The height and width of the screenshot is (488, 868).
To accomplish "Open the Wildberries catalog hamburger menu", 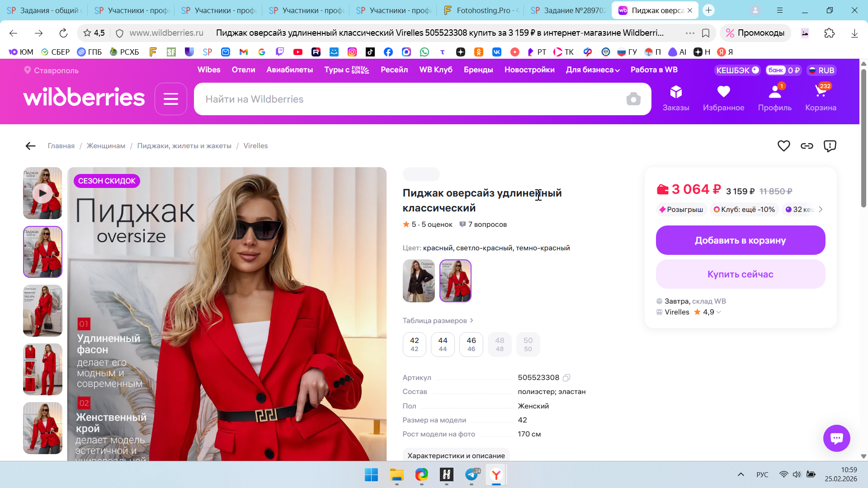I will click(x=170, y=99).
